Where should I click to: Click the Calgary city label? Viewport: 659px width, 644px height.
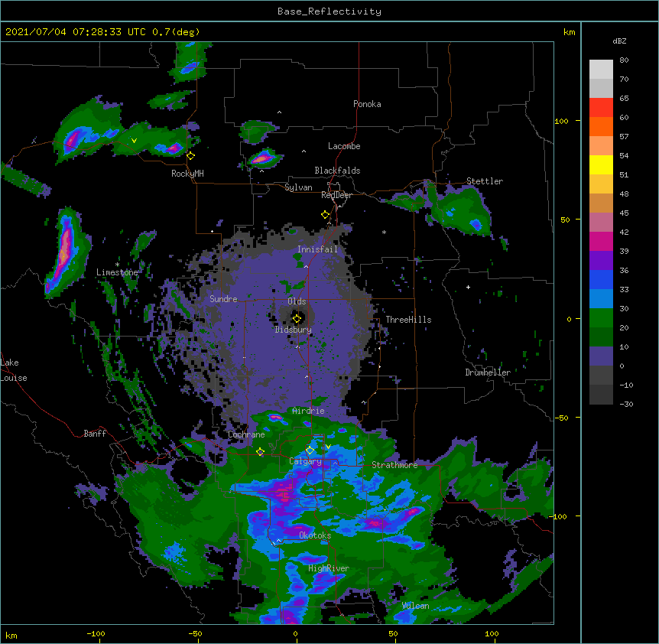[x=306, y=461]
